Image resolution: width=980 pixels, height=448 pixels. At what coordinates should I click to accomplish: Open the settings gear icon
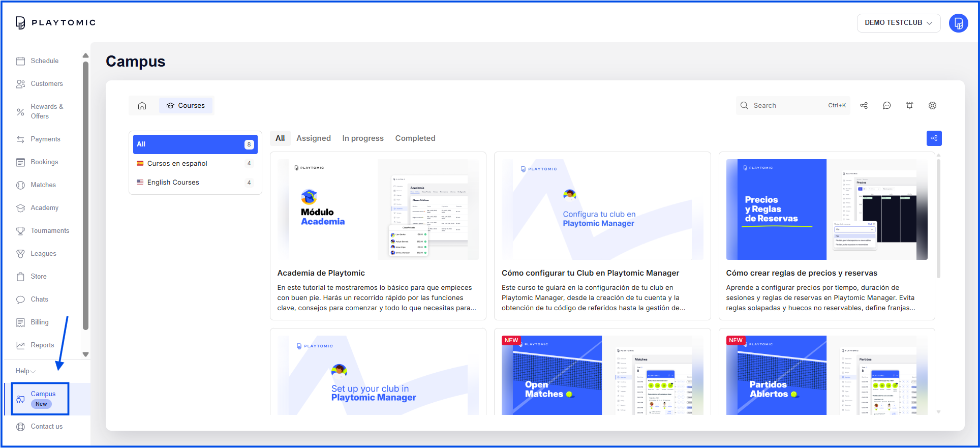[x=932, y=106]
